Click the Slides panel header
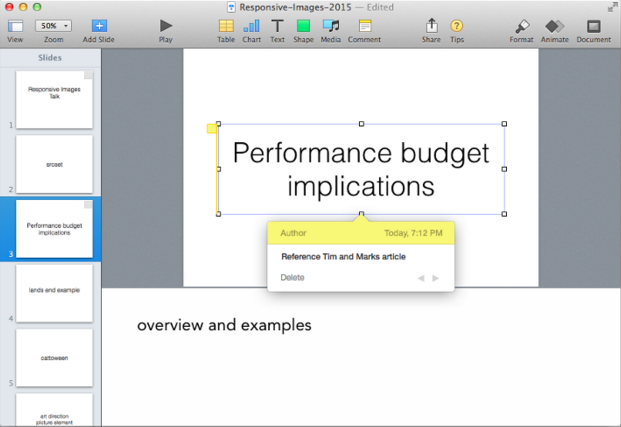621x427 pixels. 50,58
